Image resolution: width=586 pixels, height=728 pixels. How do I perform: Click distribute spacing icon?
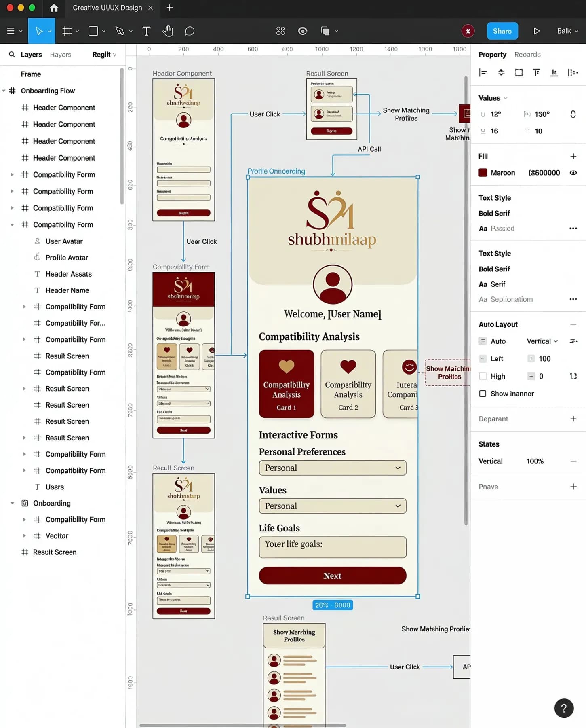pyautogui.click(x=573, y=72)
